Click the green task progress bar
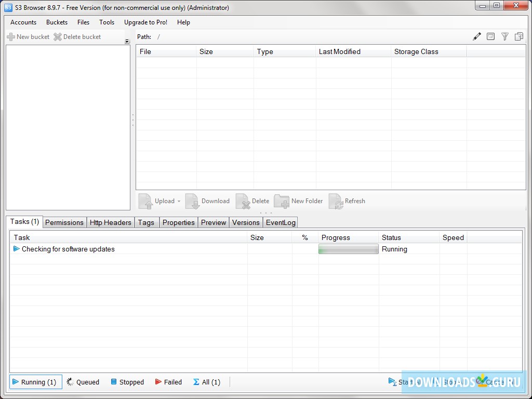This screenshot has height=399, width=532. 349,249
